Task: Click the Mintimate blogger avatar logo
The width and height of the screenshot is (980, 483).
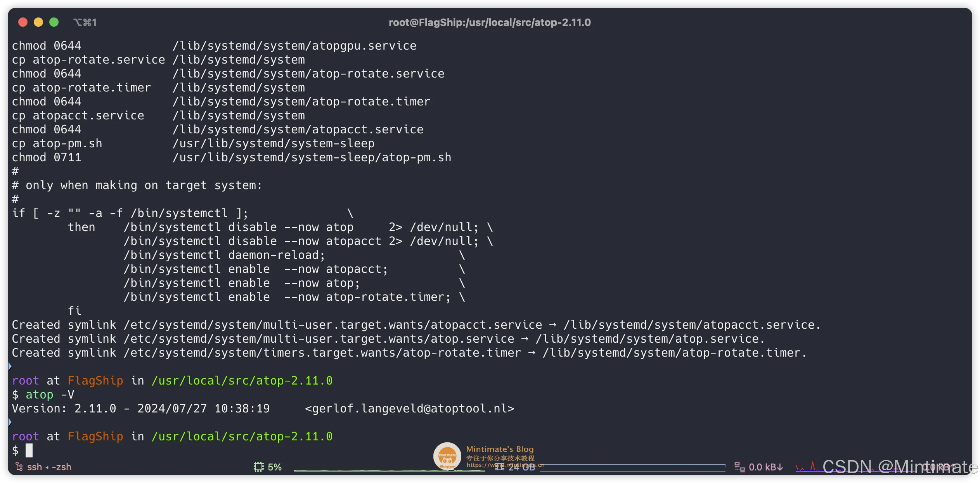Action: [x=447, y=456]
